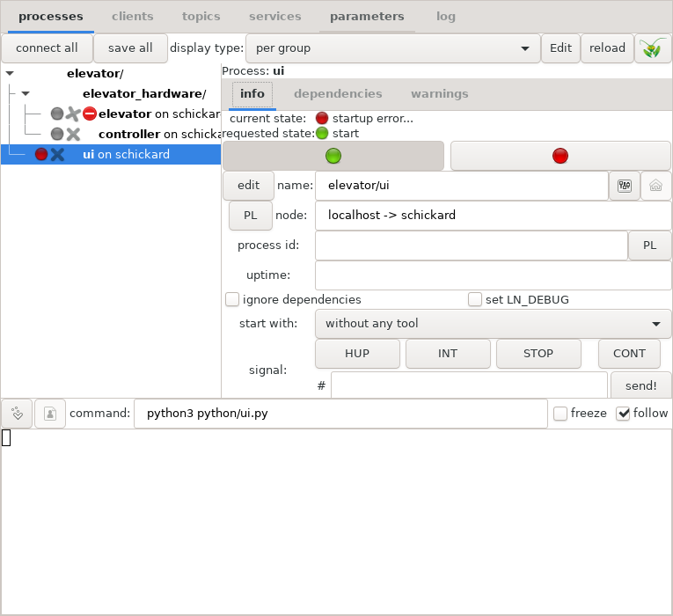673x616 pixels.
Task: Click the gray status dot of elevator
Action: click(57, 114)
